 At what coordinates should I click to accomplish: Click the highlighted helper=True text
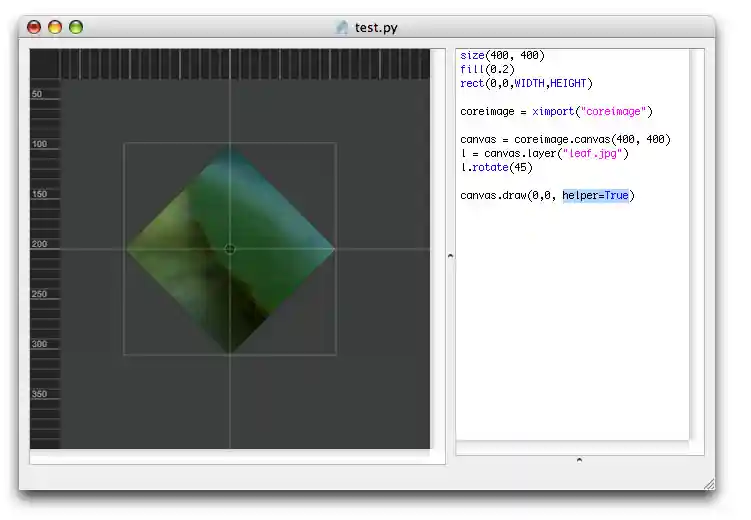point(596,196)
